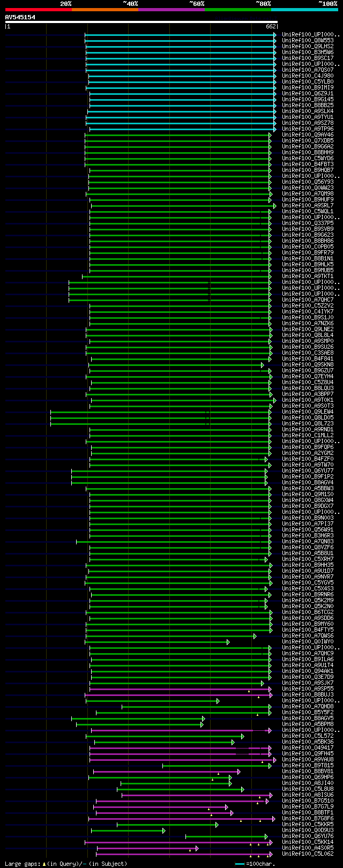Screen dimensions: 343x868
Task: Open hit UniRef100_Q56Y93
Action: point(308,182)
